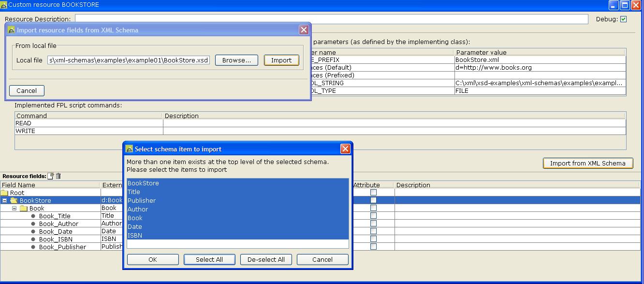644x284 pixels.
Task: Click the delete resource field trash icon
Action: click(59, 176)
